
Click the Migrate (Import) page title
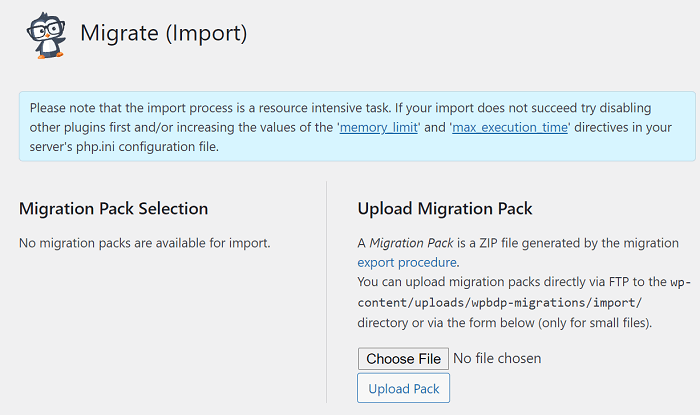(x=163, y=34)
